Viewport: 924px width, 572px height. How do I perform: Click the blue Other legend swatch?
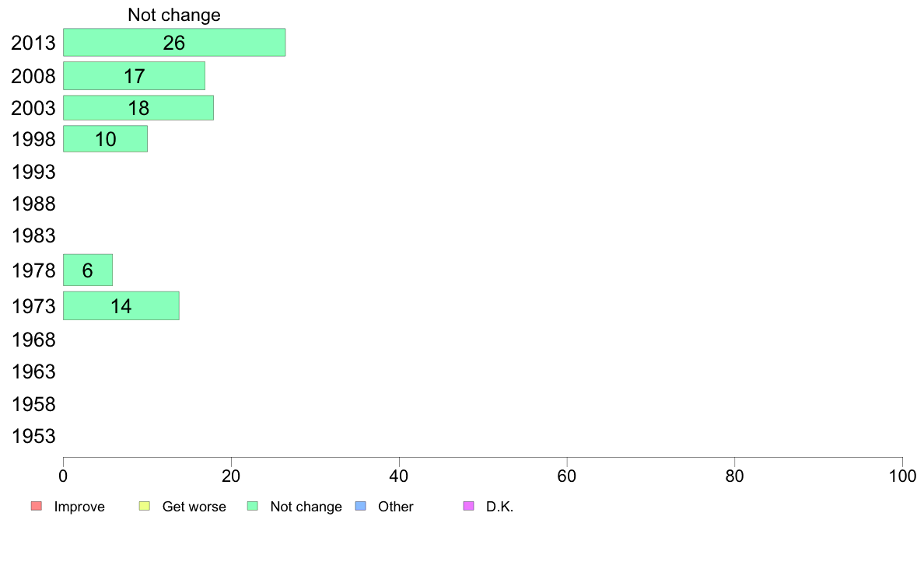pyautogui.click(x=361, y=506)
